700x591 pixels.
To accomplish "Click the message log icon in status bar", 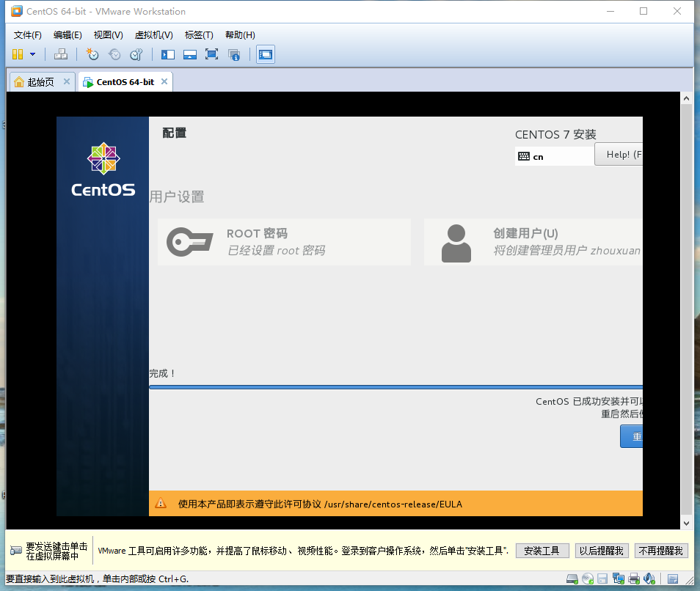I will pyautogui.click(x=673, y=579).
